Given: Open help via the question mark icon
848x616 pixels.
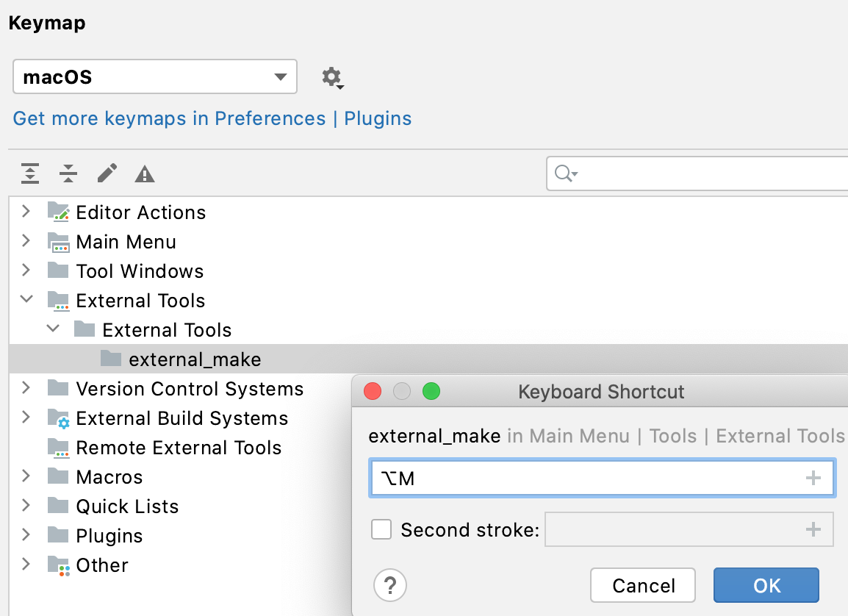Looking at the screenshot, I should click(x=390, y=585).
